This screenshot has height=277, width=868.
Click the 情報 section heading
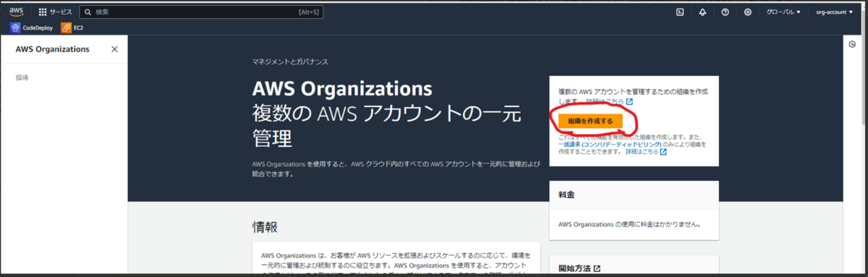[265, 227]
